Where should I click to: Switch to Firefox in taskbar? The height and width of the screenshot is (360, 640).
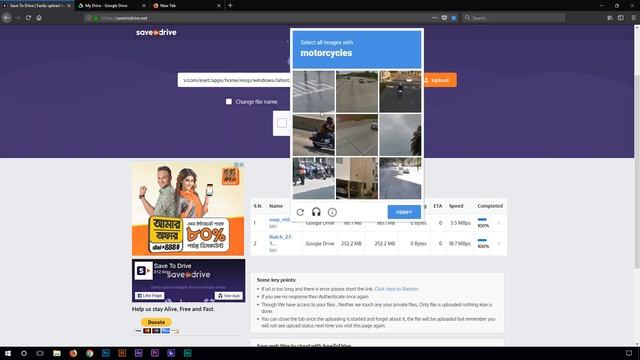73,353
